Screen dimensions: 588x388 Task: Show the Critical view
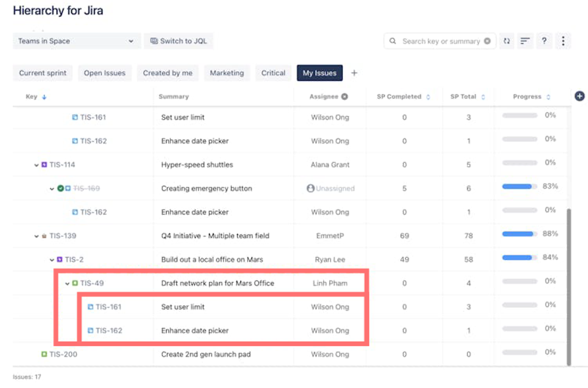tap(273, 73)
